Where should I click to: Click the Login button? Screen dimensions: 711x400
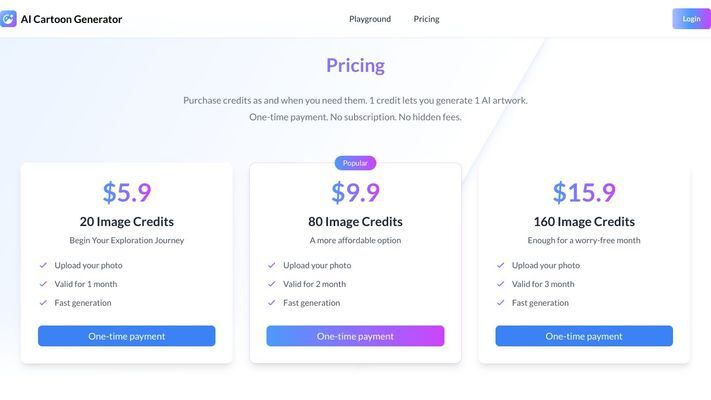pos(692,19)
